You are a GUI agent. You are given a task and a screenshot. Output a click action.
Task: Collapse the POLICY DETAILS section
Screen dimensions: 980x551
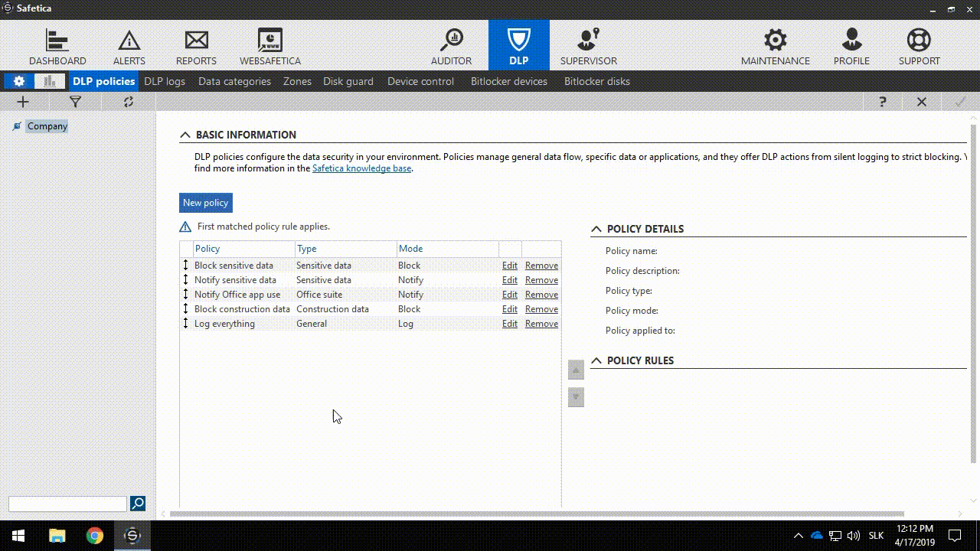(x=596, y=228)
